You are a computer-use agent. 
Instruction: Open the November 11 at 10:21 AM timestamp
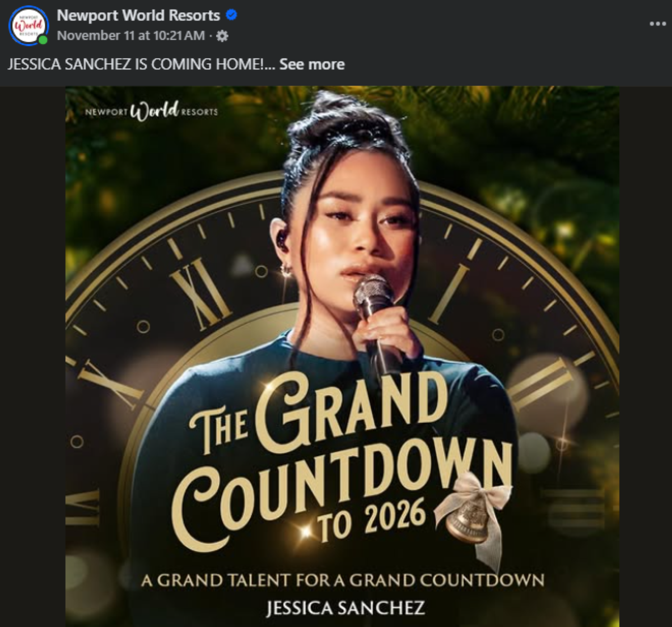[x=131, y=36]
